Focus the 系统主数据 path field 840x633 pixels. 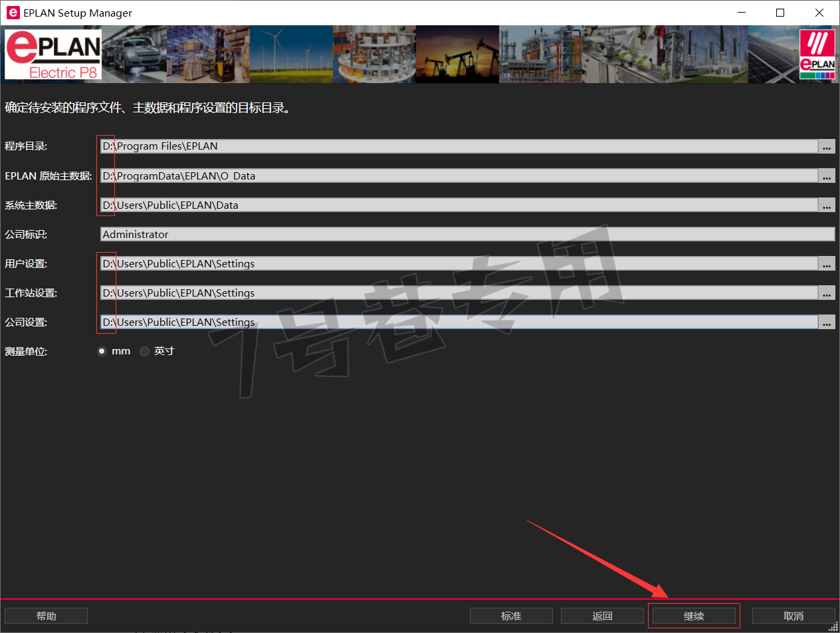(459, 205)
